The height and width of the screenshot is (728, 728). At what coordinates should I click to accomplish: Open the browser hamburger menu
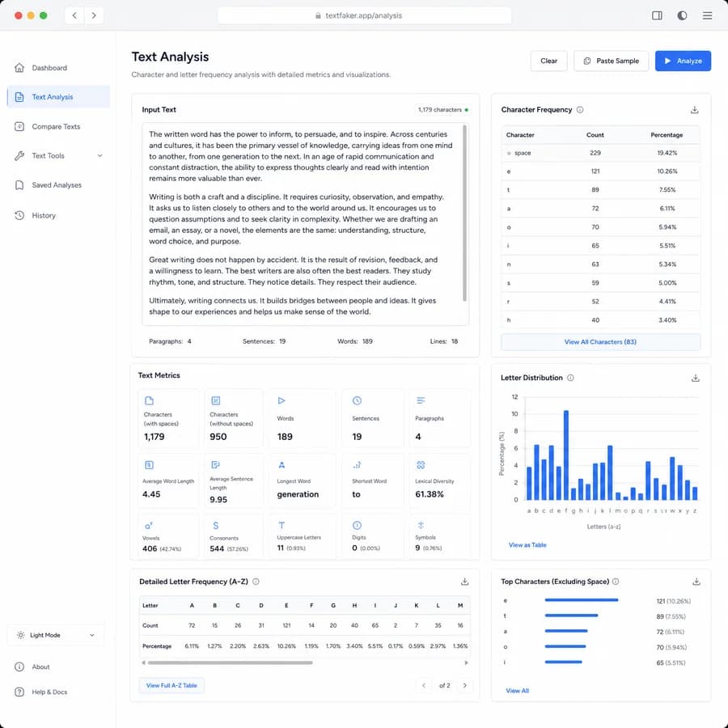point(707,15)
